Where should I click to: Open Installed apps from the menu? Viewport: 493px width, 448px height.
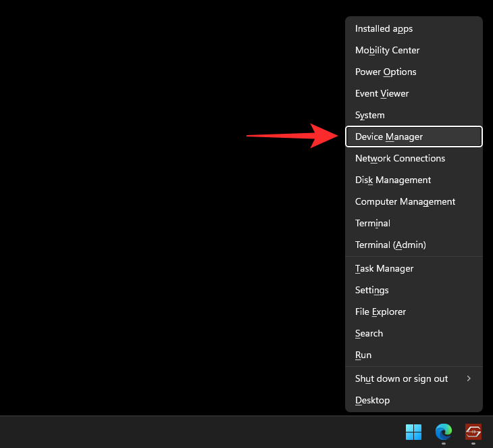pyautogui.click(x=414, y=28)
